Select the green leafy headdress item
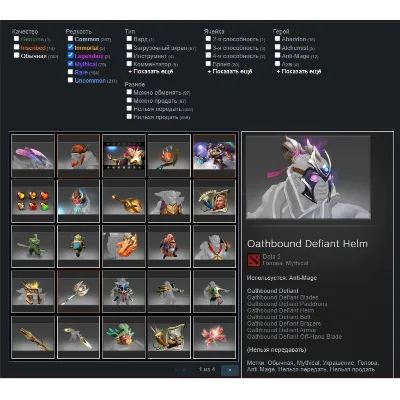Screen dimensions: 400x400 (x=124, y=337)
